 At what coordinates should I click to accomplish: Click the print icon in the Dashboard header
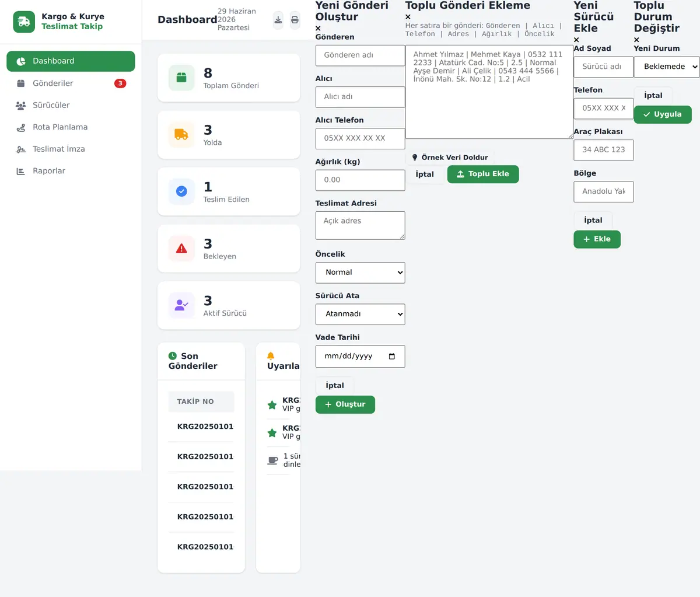coord(295,20)
